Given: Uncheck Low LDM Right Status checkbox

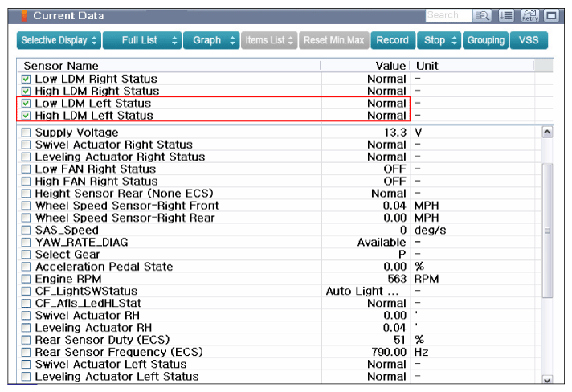Looking at the screenshot, I should pyautogui.click(x=26, y=80).
